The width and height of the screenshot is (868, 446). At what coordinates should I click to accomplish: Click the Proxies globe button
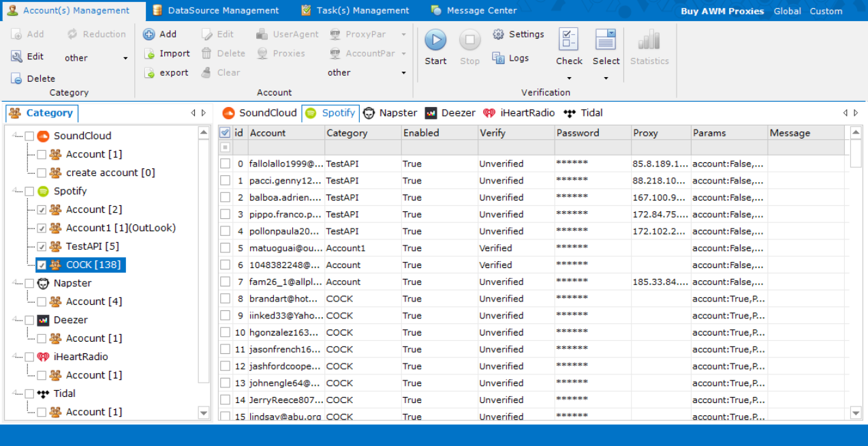click(x=281, y=53)
